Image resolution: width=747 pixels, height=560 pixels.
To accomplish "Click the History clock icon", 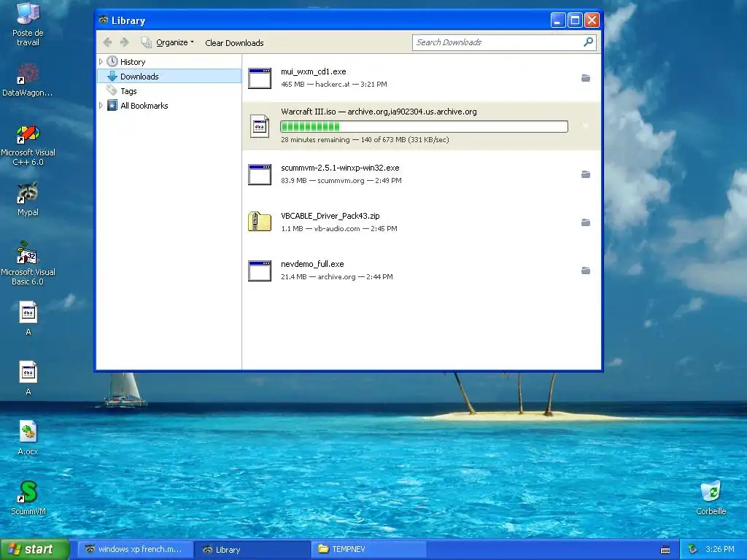I will [x=112, y=61].
